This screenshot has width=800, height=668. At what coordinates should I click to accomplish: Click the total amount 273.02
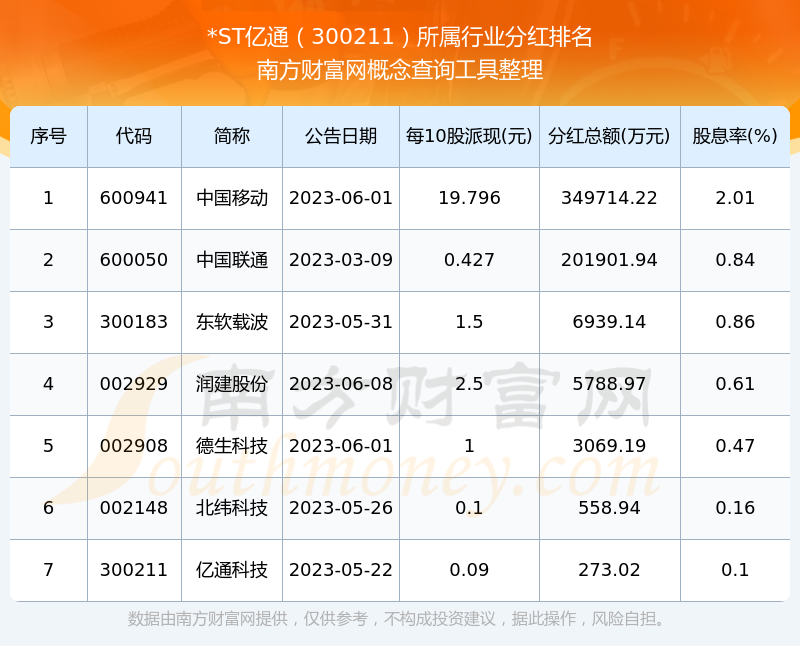tap(609, 570)
